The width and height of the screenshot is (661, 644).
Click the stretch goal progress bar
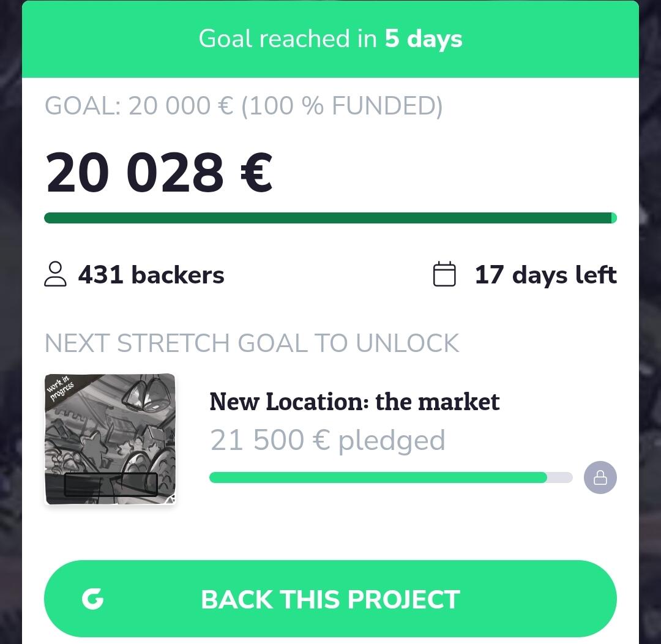[390, 478]
